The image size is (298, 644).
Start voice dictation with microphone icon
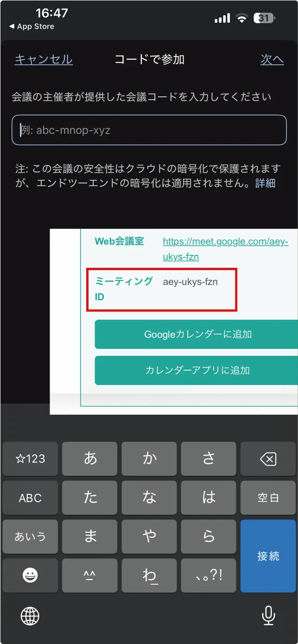pos(268,616)
